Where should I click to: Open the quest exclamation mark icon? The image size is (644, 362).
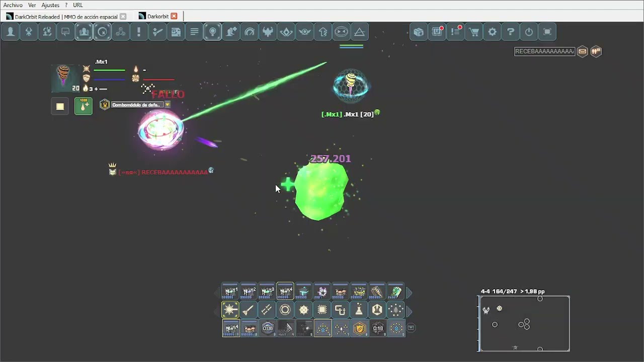click(x=139, y=32)
